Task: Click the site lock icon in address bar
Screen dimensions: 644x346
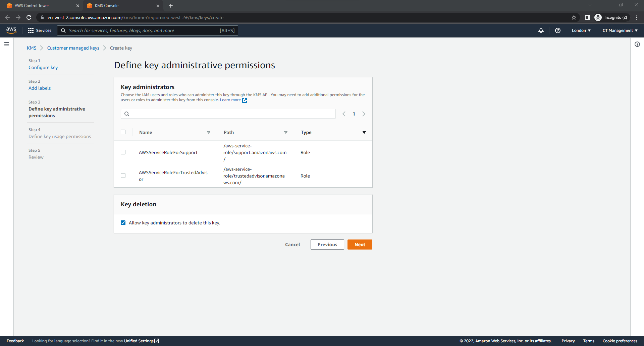Action: pyautogui.click(x=42, y=17)
